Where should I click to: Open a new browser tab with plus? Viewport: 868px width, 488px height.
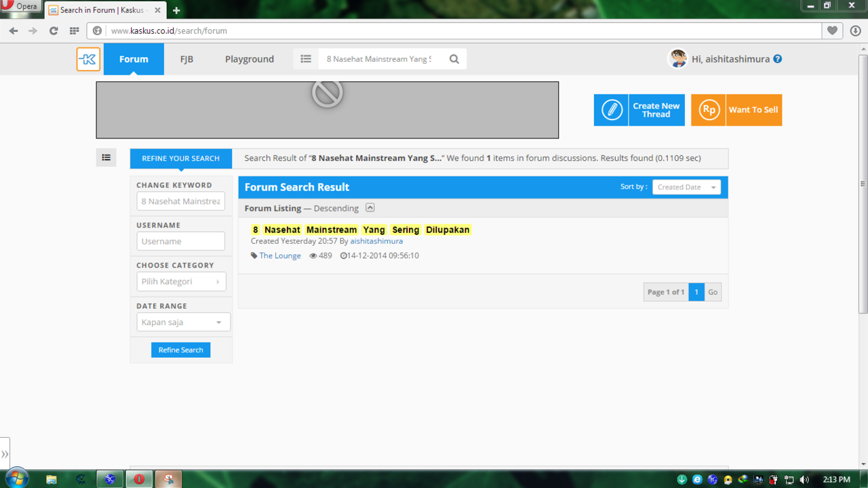point(176,10)
